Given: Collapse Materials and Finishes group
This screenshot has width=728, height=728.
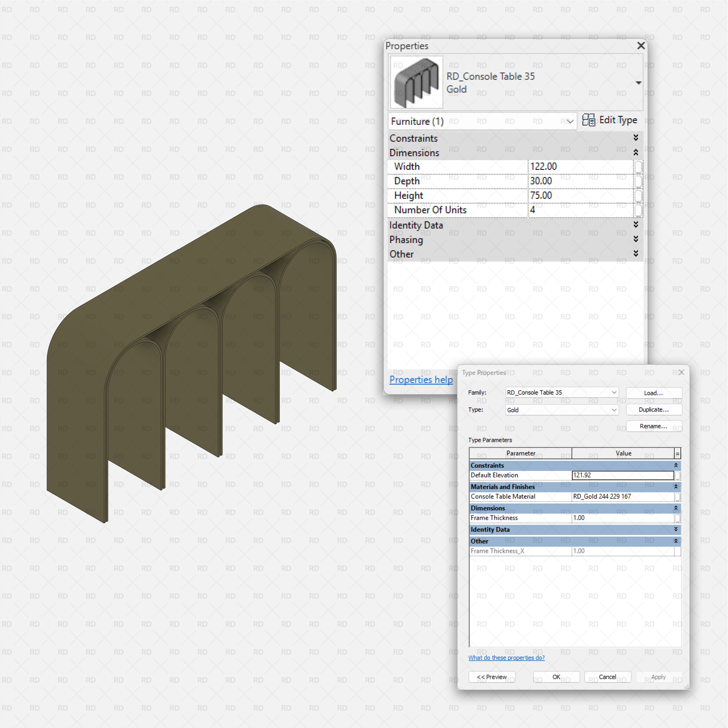Looking at the screenshot, I should point(676,486).
